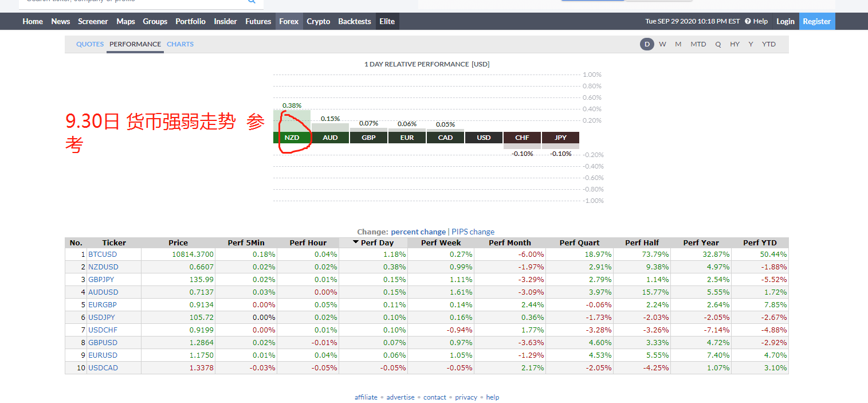Sort table by Perf Month column
868x403 pixels.
click(510, 242)
